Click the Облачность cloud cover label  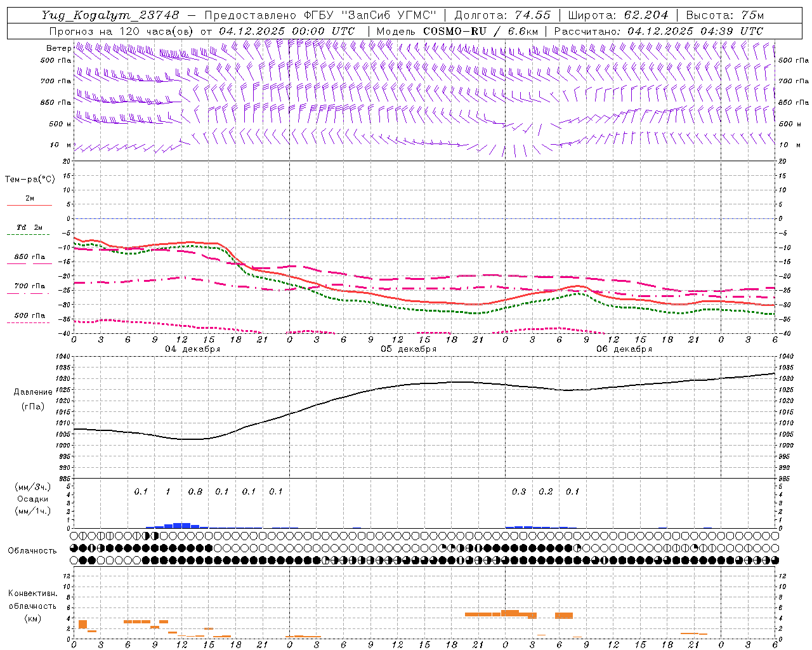pos(32,551)
